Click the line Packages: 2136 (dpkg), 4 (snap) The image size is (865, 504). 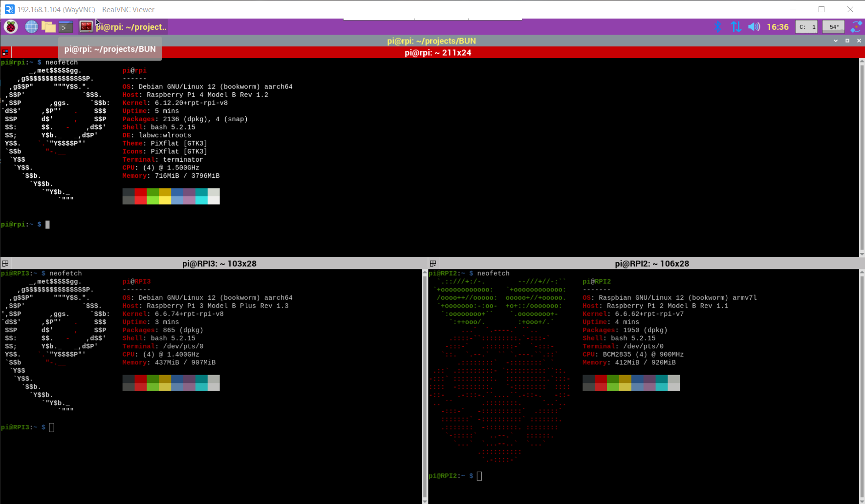[x=185, y=119]
